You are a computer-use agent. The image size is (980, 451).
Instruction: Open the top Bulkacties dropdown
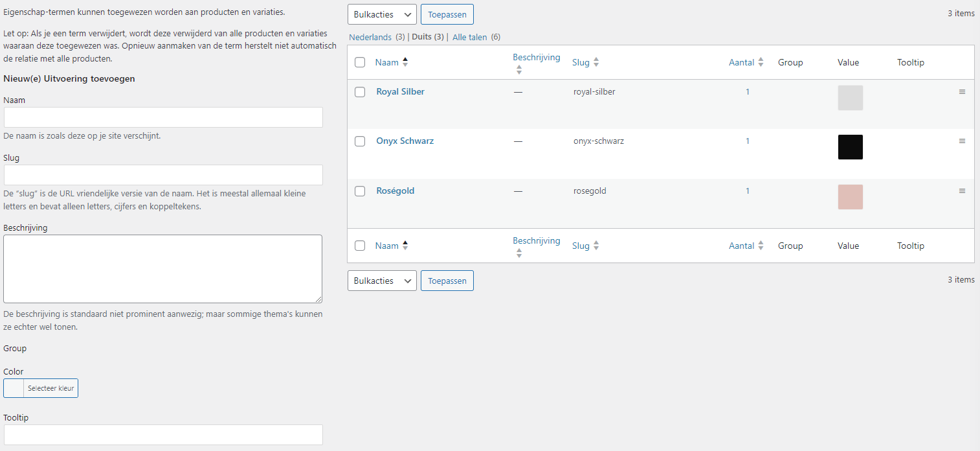pyautogui.click(x=382, y=14)
